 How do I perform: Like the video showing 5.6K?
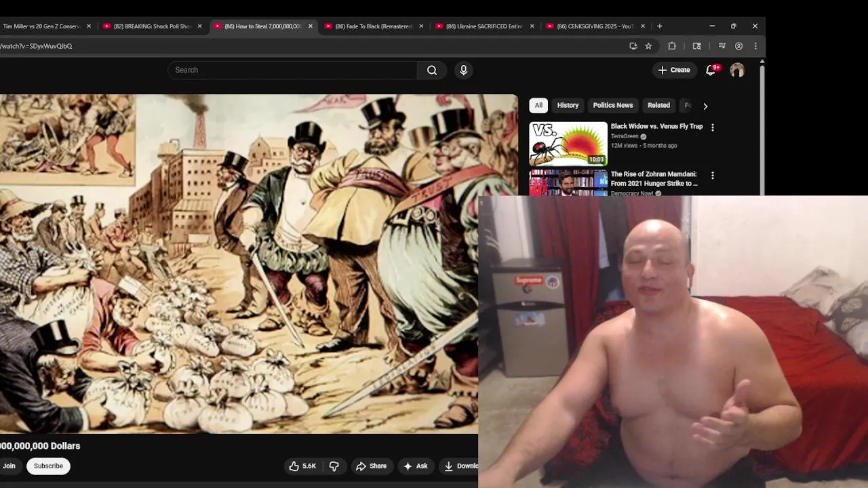[302, 466]
